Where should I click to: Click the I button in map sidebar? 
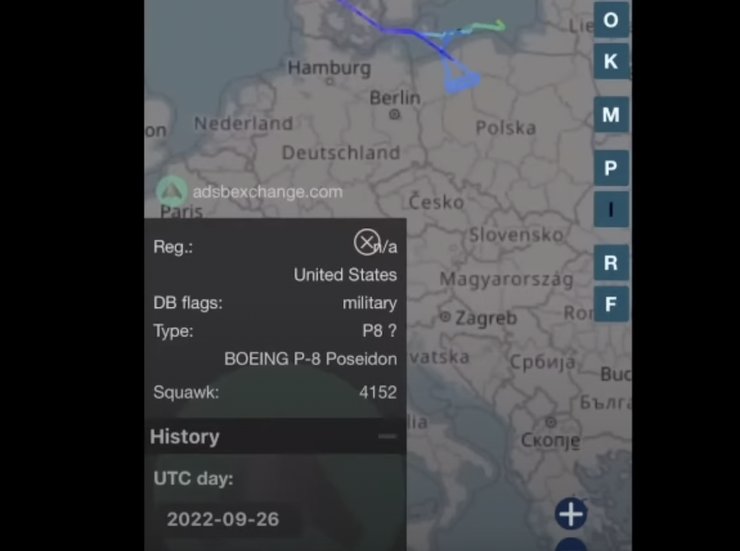point(611,209)
